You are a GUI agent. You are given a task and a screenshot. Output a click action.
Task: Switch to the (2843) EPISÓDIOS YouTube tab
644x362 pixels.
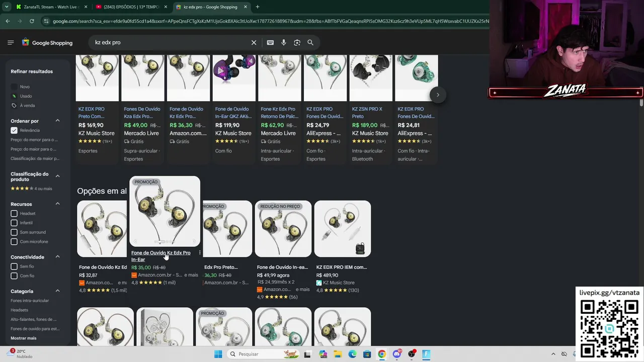click(x=131, y=7)
